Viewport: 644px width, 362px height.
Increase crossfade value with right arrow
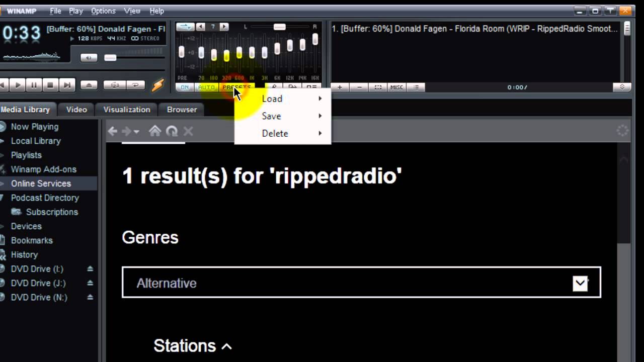224,27
